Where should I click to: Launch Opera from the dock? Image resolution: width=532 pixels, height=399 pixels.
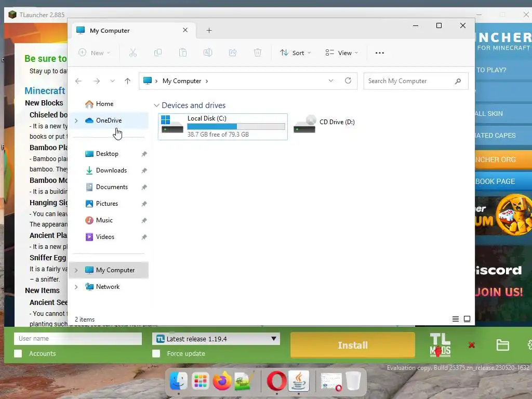tap(276, 381)
